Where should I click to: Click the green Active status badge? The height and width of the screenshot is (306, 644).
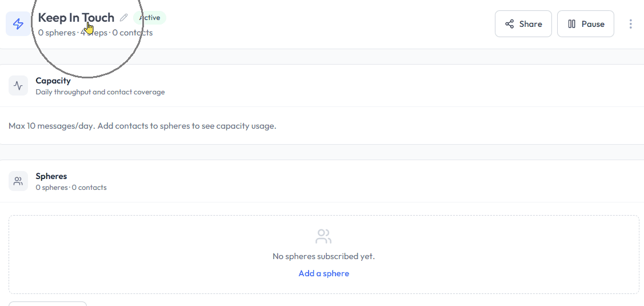pyautogui.click(x=150, y=18)
